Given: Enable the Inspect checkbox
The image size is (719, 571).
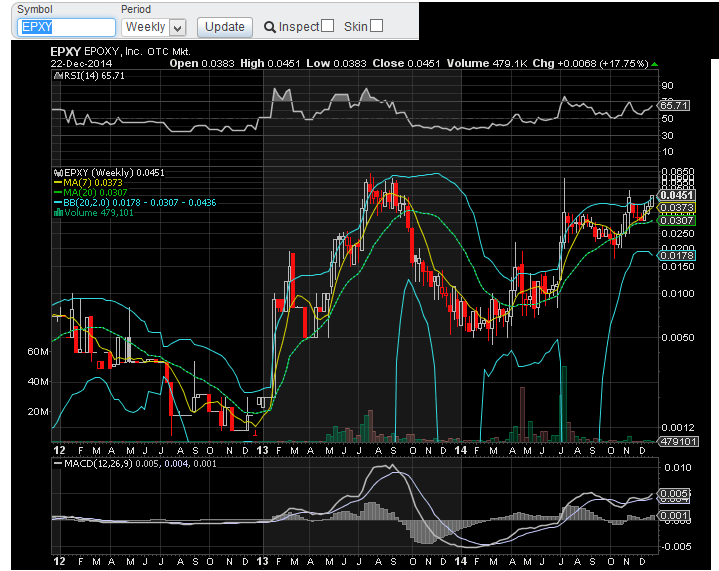Looking at the screenshot, I should coord(327,26).
